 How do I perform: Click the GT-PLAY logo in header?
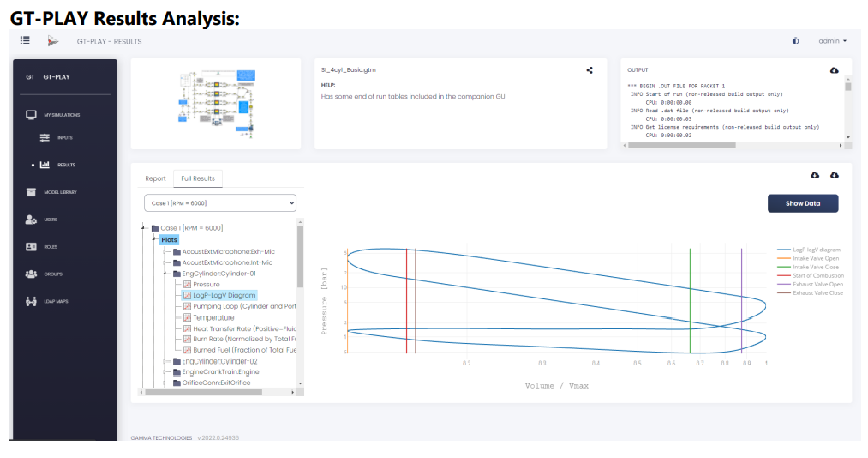(x=52, y=41)
